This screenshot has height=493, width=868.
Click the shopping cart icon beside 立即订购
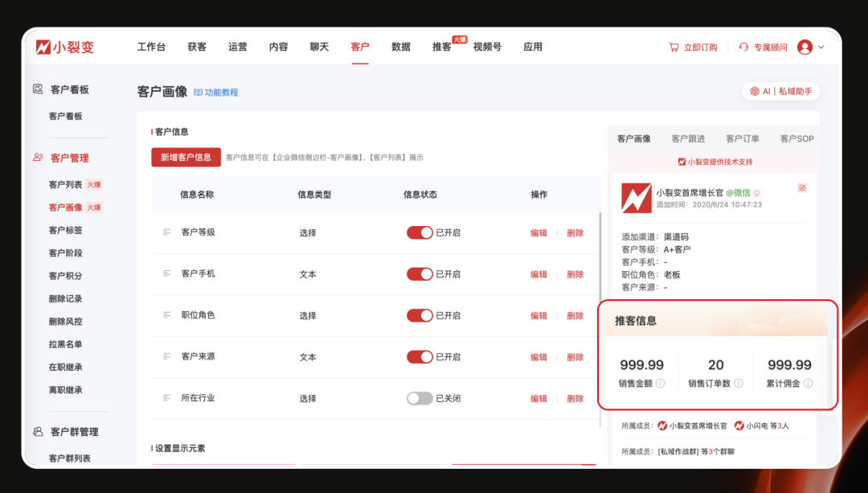click(x=674, y=47)
